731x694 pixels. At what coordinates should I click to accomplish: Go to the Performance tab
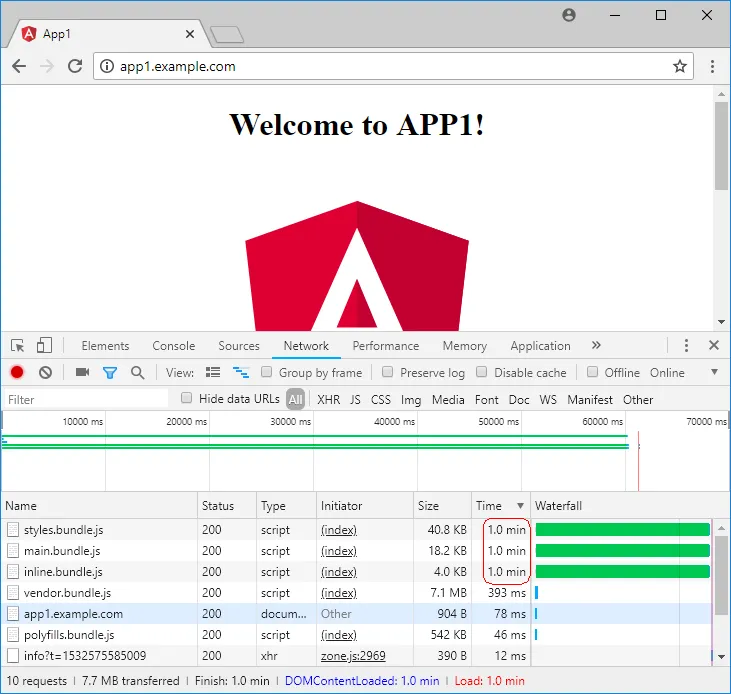coord(386,346)
